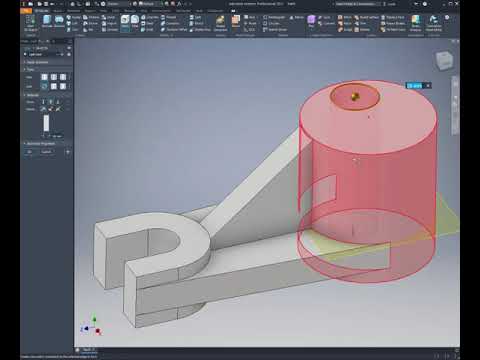Select the Extrude tool
This screenshot has width=480, height=360.
tap(47, 21)
